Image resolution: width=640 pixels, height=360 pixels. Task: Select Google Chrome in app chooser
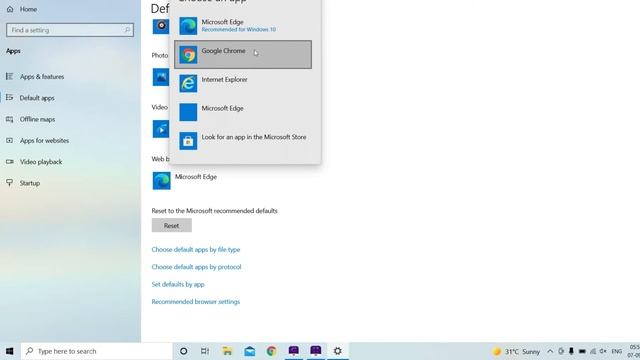243,54
